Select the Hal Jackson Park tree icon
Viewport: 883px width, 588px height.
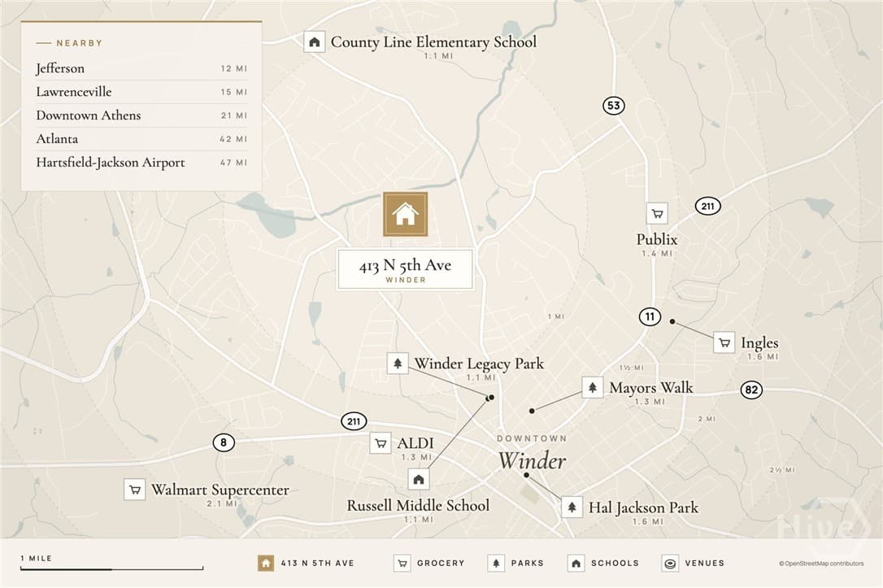(x=572, y=507)
